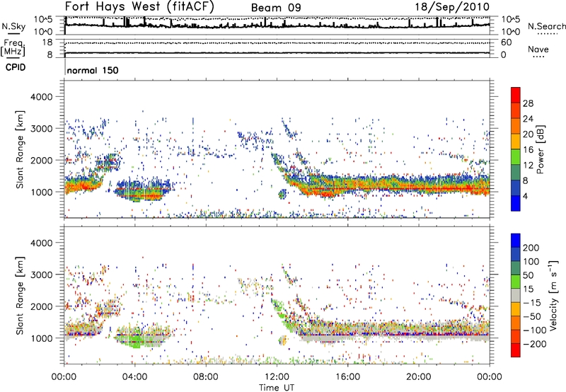Click the '200' tick on velocity scale
Viewport: 566px width, 392px height.
click(531, 248)
